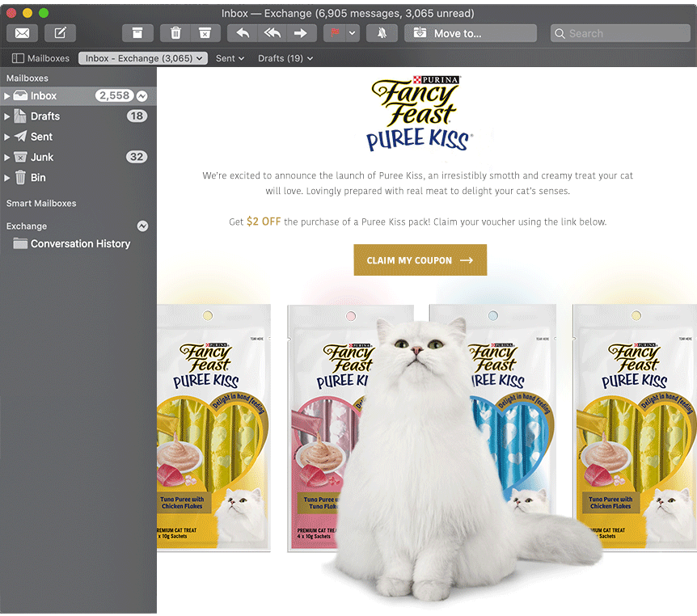Screen dimensions: 697x616
Task: Select the Junk mailbox
Action: pyautogui.click(x=78, y=157)
